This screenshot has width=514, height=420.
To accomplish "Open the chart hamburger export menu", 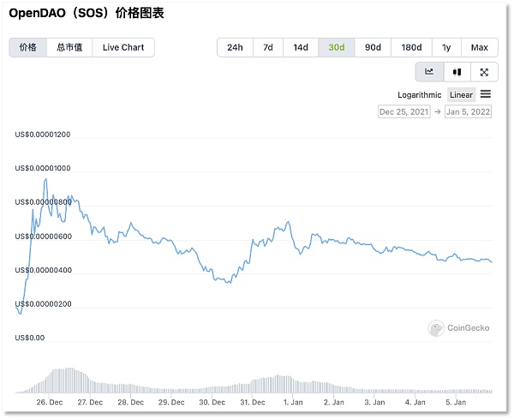I will [x=486, y=94].
